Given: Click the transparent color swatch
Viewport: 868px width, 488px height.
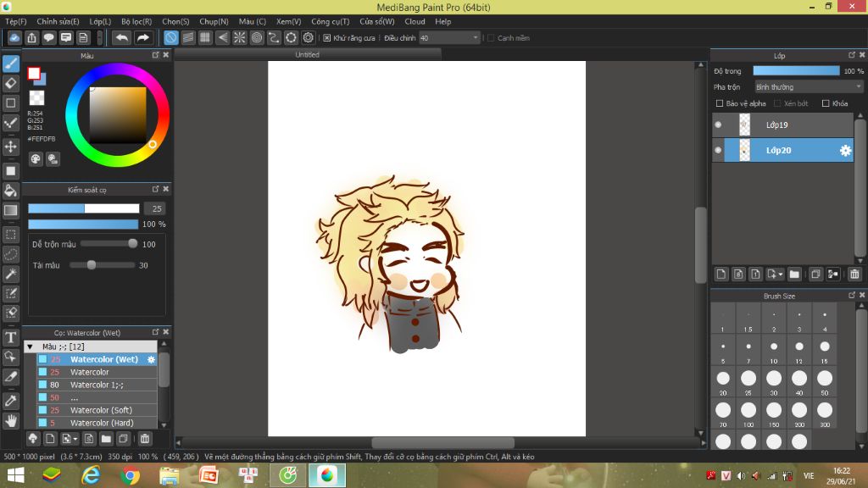Looking at the screenshot, I should pyautogui.click(x=36, y=98).
